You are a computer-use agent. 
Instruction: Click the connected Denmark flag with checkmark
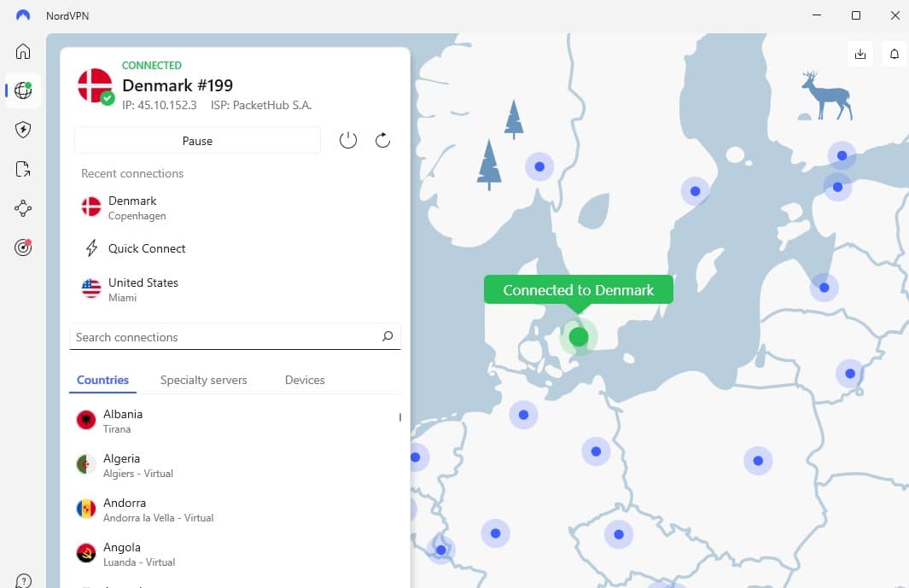coord(95,86)
